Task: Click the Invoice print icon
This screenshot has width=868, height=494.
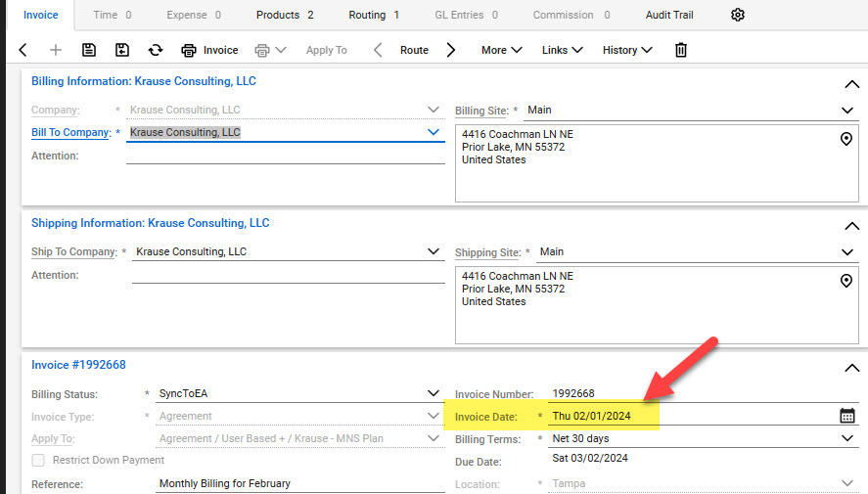Action: pos(189,50)
